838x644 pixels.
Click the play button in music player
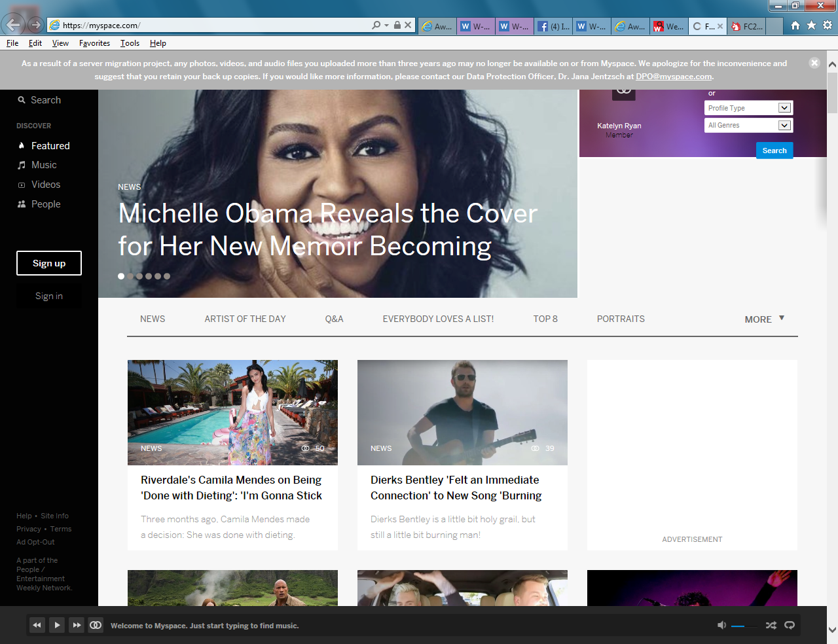coord(57,625)
